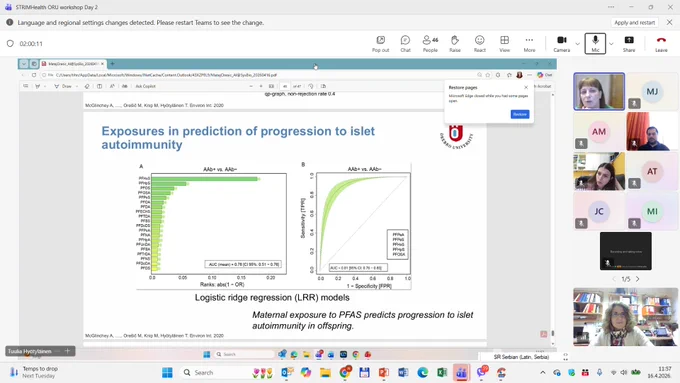The image size is (680, 383).
Task: Open Copilot from the taskbar
Action: [306, 373]
